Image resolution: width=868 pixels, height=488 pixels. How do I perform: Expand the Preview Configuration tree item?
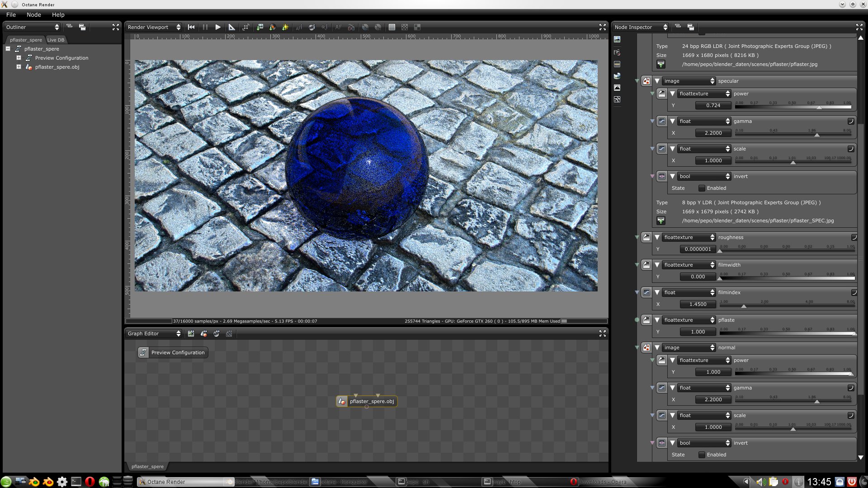tap(19, 58)
